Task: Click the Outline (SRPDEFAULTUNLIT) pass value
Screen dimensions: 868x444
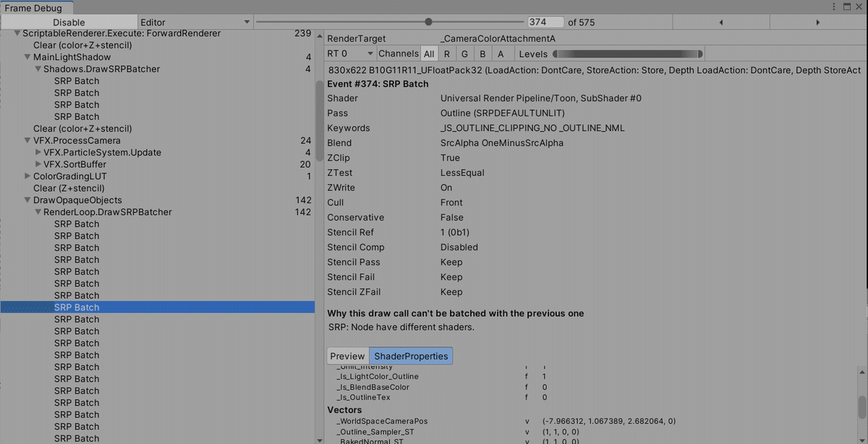Action: coord(503,114)
